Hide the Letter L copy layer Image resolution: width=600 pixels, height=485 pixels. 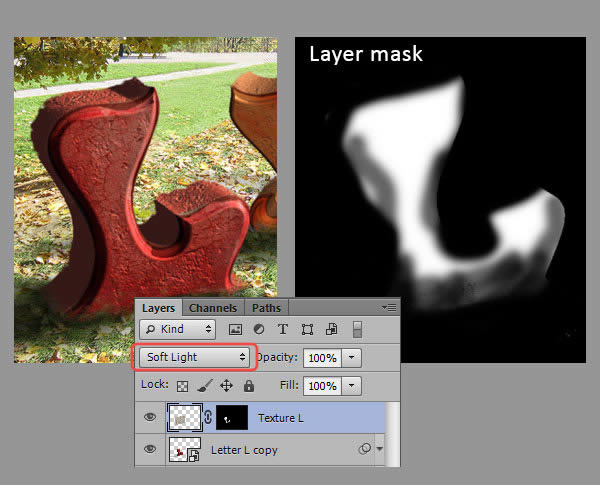(x=150, y=450)
